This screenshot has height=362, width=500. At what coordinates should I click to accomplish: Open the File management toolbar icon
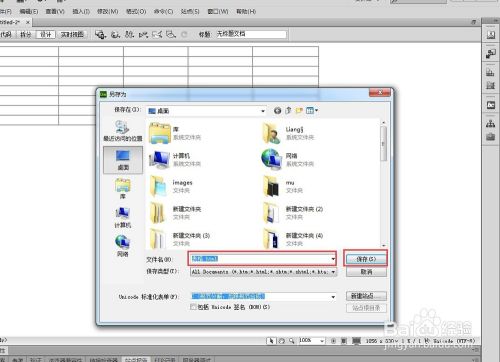129,34
